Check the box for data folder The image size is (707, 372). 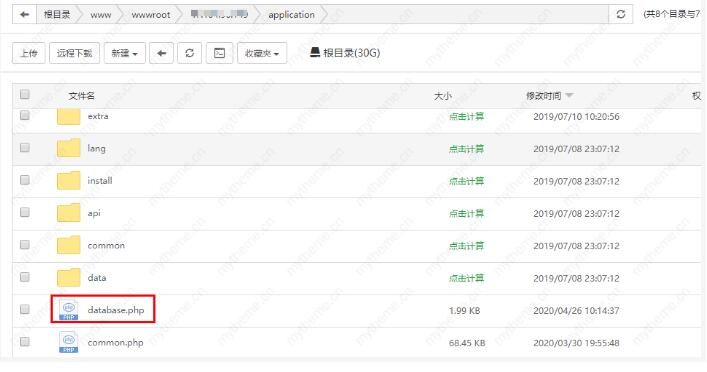click(x=25, y=277)
